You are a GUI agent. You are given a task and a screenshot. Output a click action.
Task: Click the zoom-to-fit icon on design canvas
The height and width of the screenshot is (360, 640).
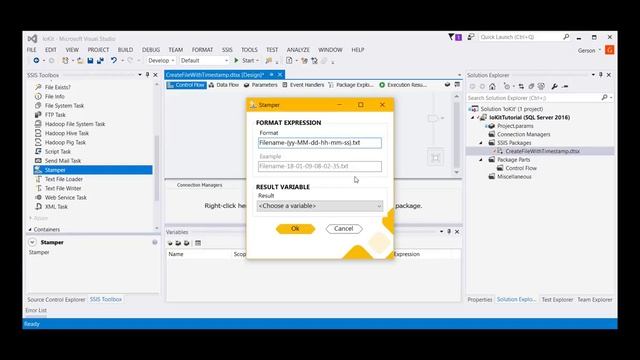click(436, 158)
